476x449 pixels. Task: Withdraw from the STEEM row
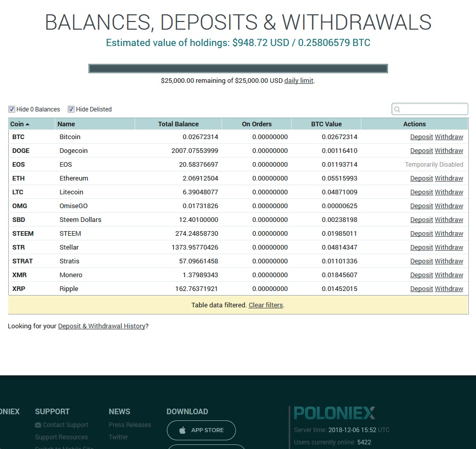[449, 234]
